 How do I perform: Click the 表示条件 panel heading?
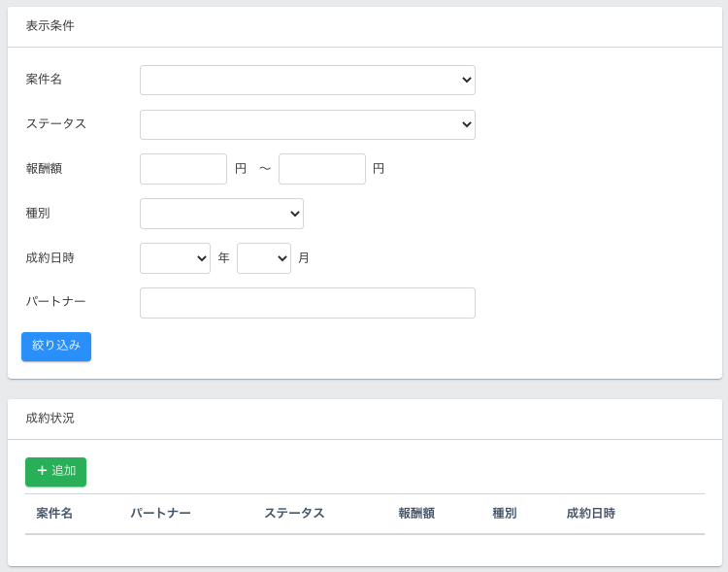(50, 26)
